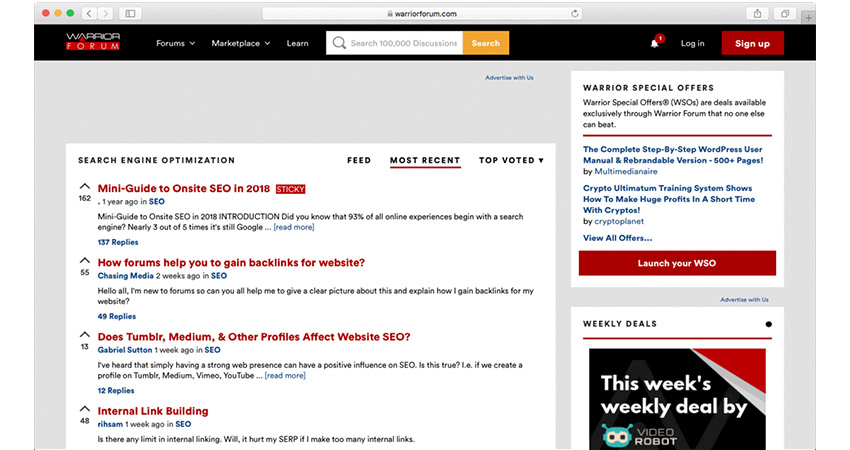Viewport: 850px width, 450px height.
Task: Click View All Offers link
Action: click(617, 238)
